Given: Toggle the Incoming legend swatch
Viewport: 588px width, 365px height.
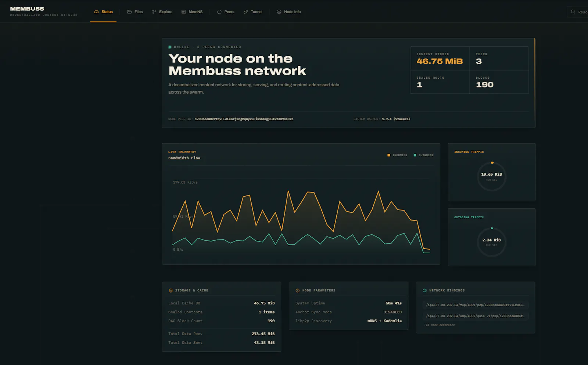Looking at the screenshot, I should [389, 155].
